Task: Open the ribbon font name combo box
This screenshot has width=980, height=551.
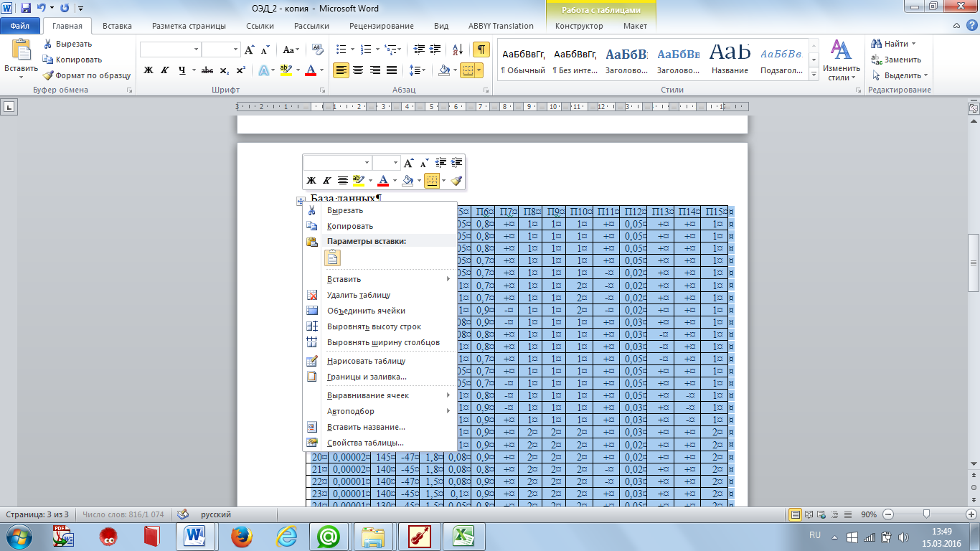Action: [171, 50]
